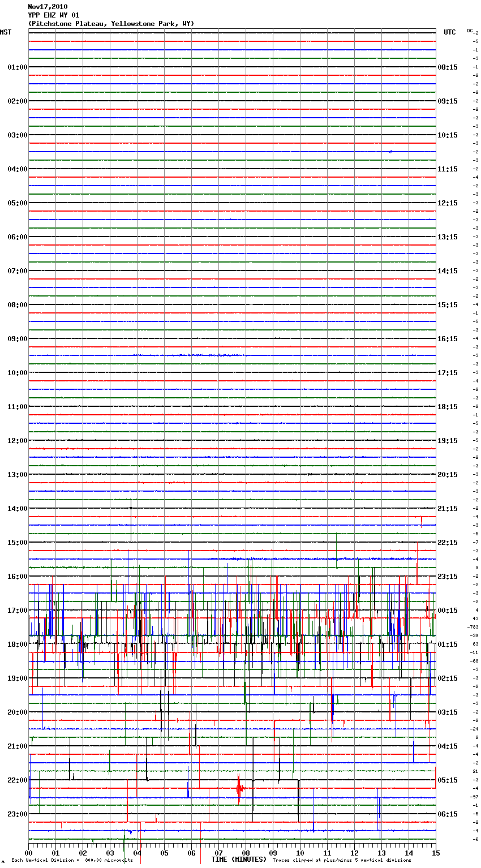
Task: Select the 23:00 MST time label
Action: click(18, 814)
